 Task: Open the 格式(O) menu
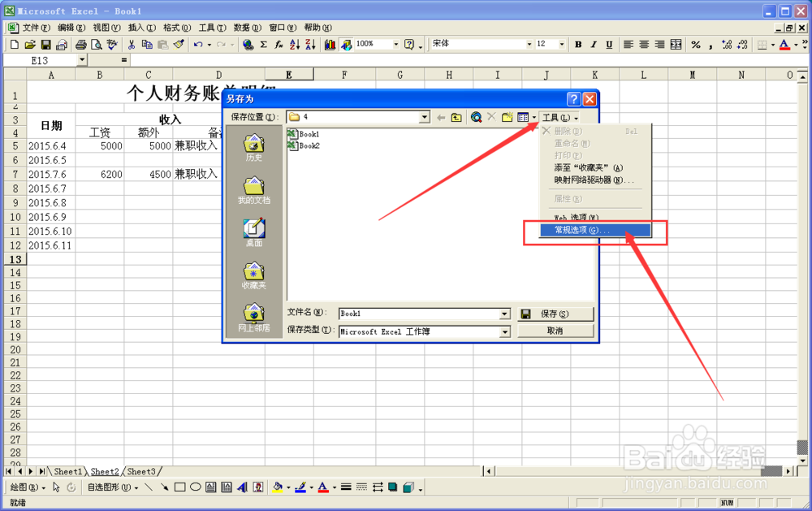point(176,28)
